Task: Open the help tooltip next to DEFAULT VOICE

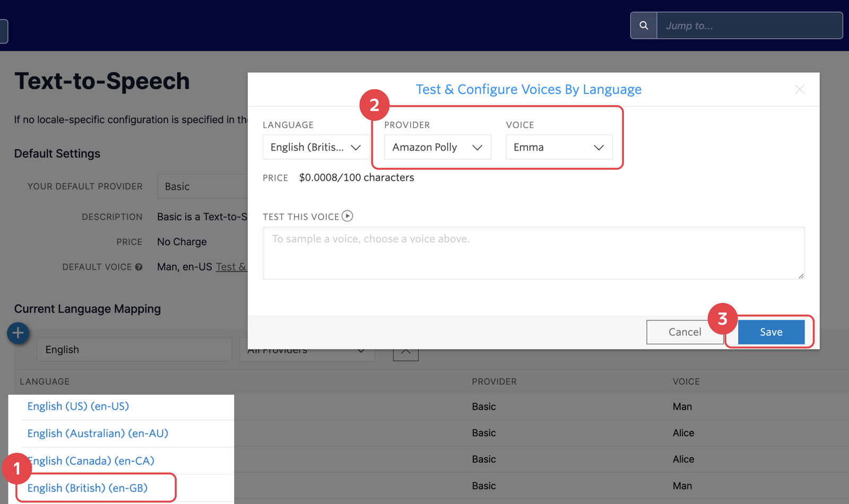Action: click(x=138, y=267)
